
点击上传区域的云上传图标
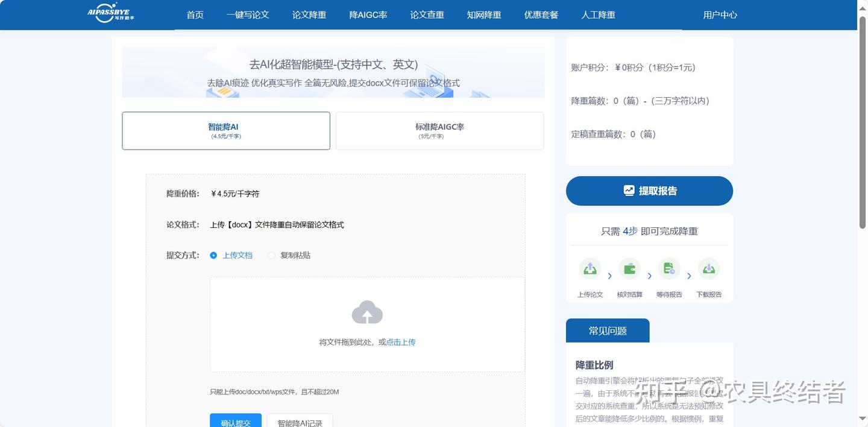pos(367,312)
